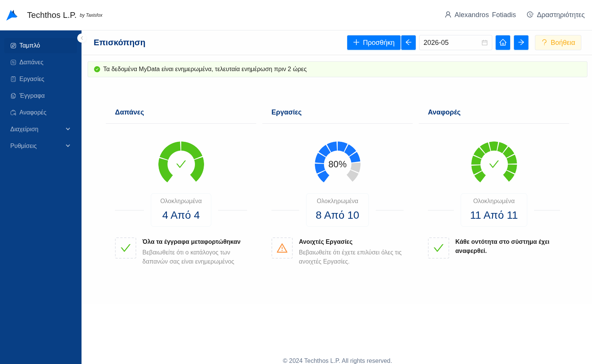Click Κάθε οντότητα στο σύστημα text
The width and height of the screenshot is (592, 364).
click(x=502, y=246)
